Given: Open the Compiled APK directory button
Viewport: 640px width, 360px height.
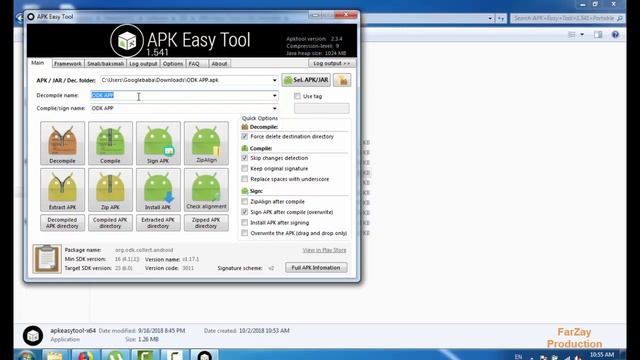Looking at the screenshot, I should coord(110,223).
